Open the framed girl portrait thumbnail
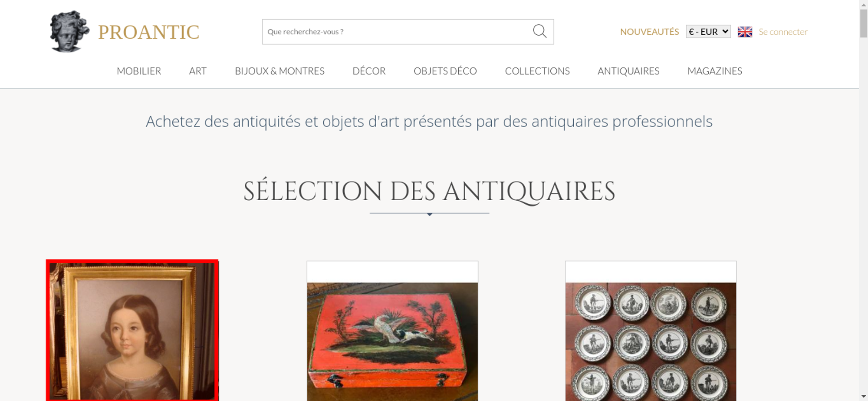 (x=132, y=330)
